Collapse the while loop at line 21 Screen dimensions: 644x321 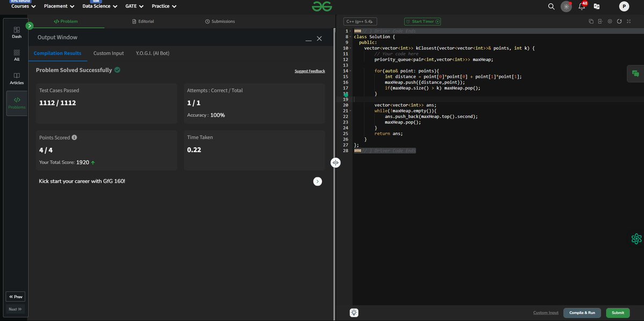click(x=350, y=110)
